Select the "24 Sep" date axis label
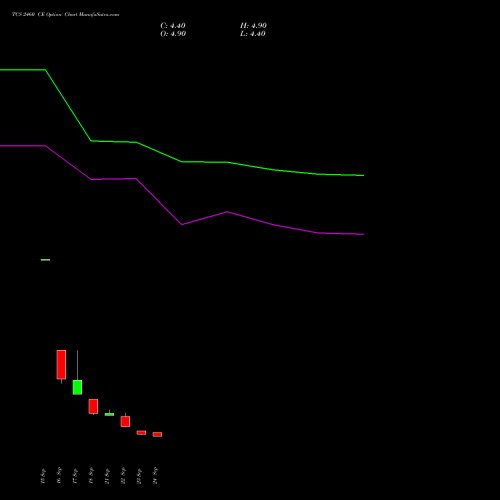 click(155, 476)
